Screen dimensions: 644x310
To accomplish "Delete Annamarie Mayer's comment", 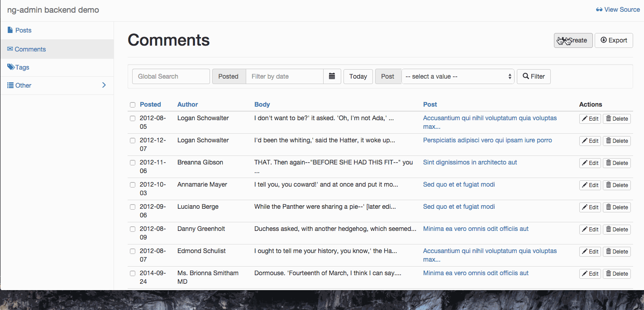I will (x=616, y=185).
